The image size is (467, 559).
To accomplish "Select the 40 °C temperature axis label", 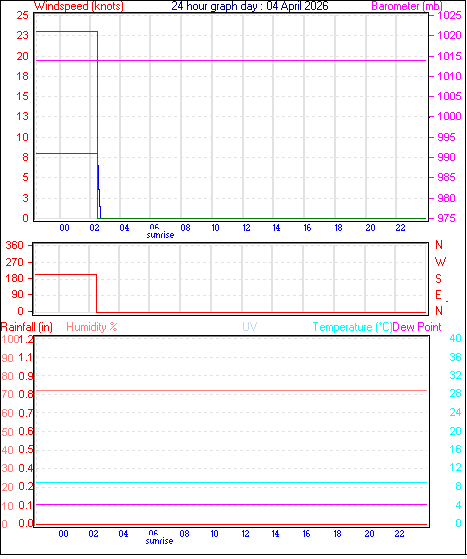I will (455, 338).
